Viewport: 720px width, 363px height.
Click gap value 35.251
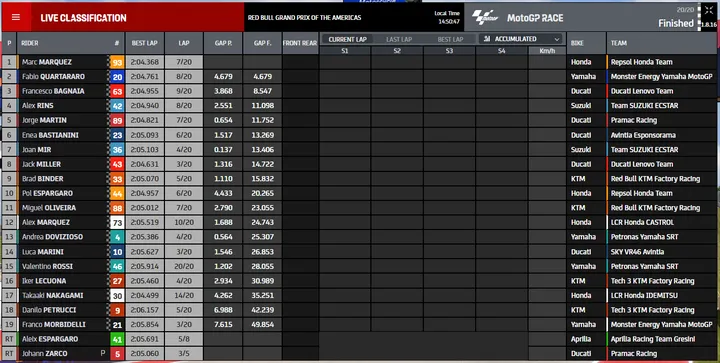point(262,295)
